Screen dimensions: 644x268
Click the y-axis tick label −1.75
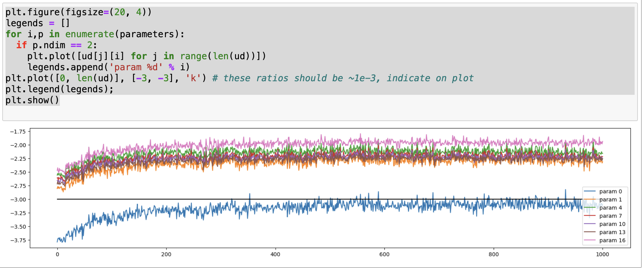[x=18, y=131]
